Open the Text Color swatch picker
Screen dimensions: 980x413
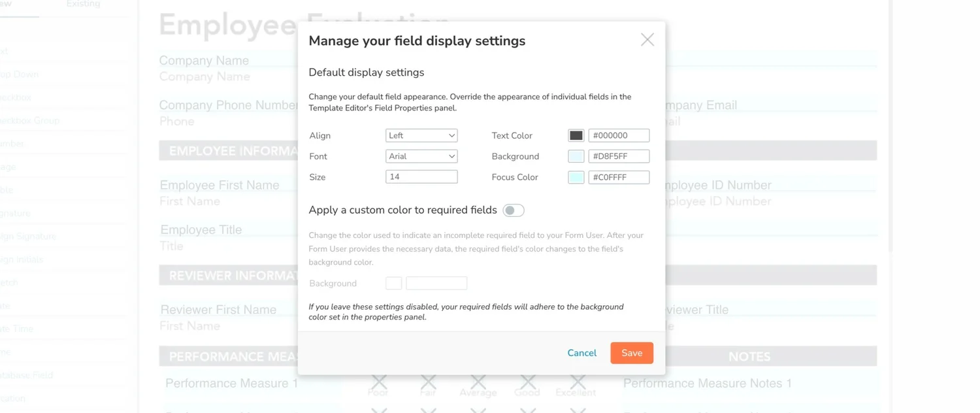(x=576, y=135)
